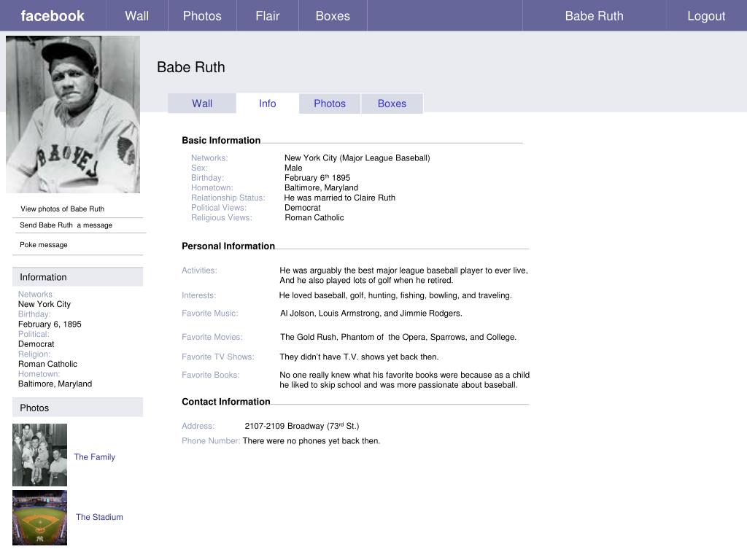Screen dimensions: 747x560
Task: Open The Stadium photo thumbnail
Action: click(39, 518)
